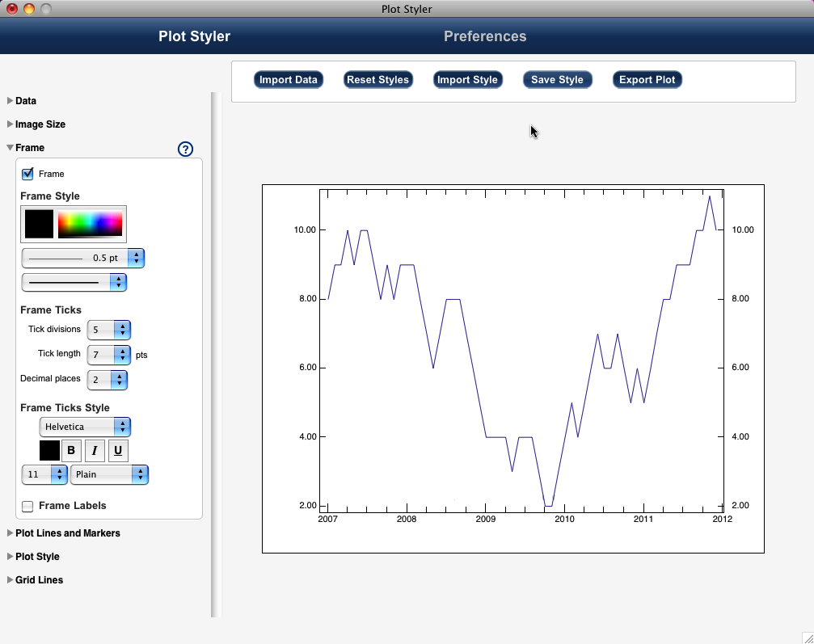
Task: Open the Frame help question mark
Action: (x=185, y=149)
